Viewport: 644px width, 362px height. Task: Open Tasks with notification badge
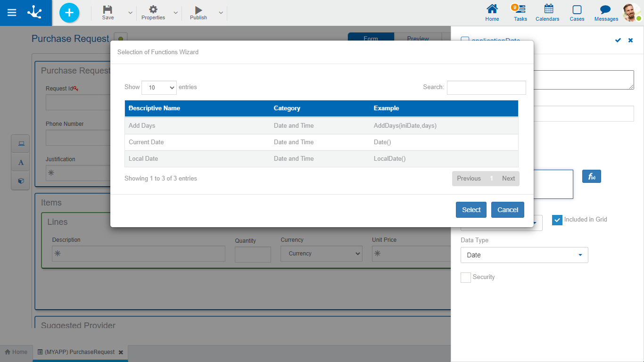(x=520, y=13)
